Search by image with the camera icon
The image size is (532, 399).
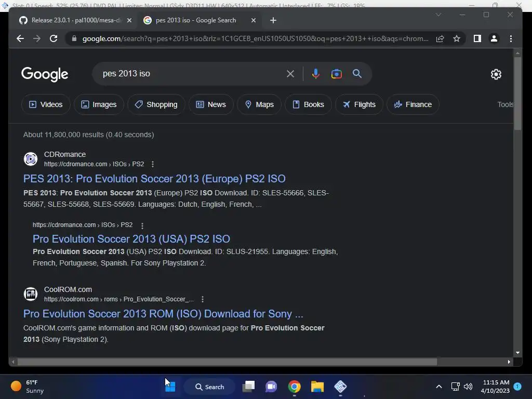point(337,74)
